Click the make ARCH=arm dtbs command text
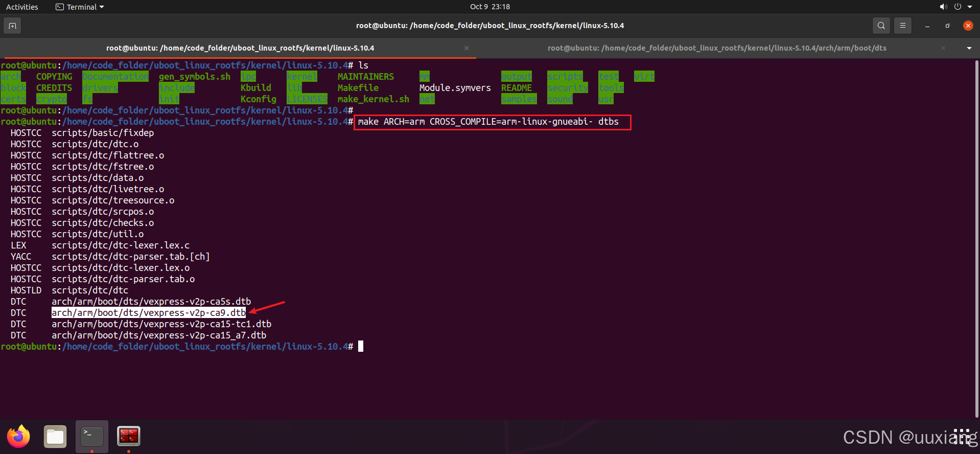The width and height of the screenshot is (980, 454). 488,122
